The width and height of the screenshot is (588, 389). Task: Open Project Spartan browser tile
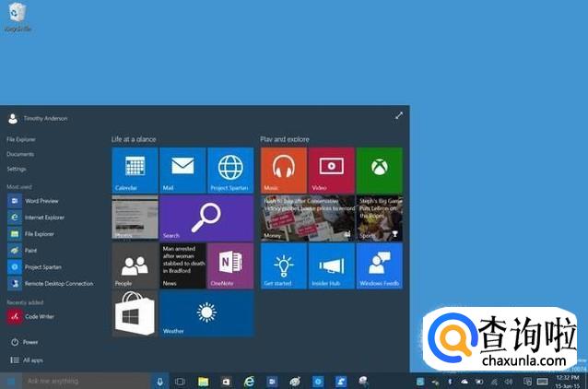(230, 170)
